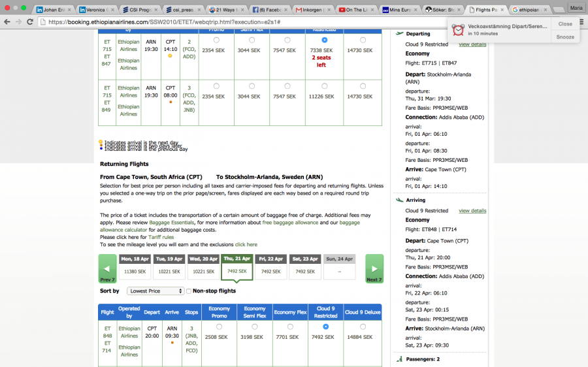Select 2354 SEK Promo for ET715/ET847

(x=216, y=40)
